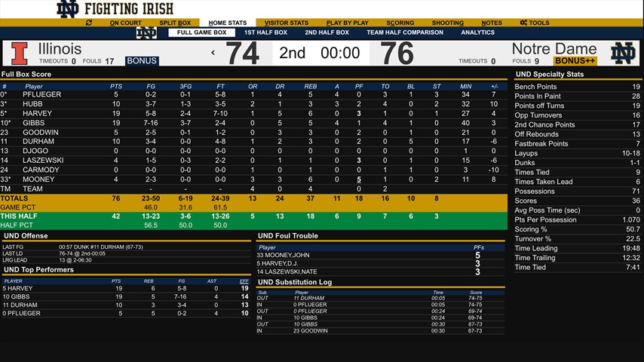644x362 pixels.
Task: Select the On Court view
Action: click(125, 23)
